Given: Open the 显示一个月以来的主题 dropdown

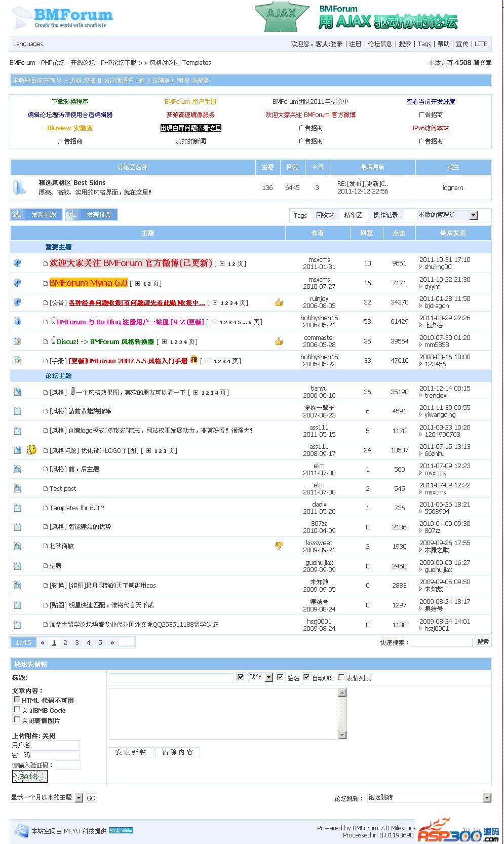Looking at the screenshot, I should tap(47, 798).
